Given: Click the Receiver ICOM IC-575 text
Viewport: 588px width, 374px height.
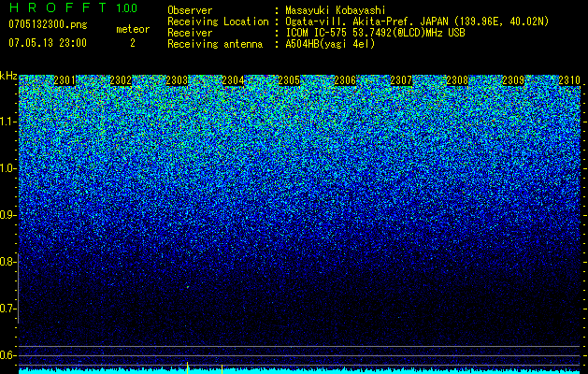Looking at the screenshot, I should (375, 33).
